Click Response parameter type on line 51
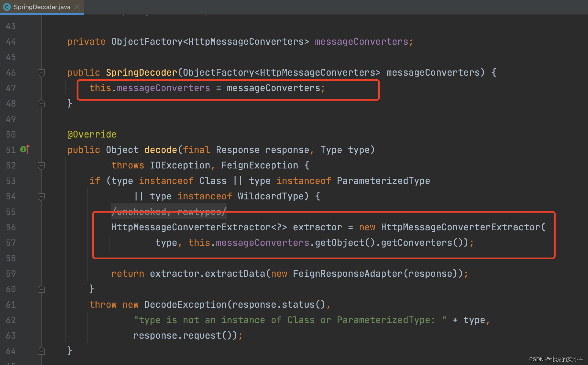The image size is (588, 365). point(238,150)
